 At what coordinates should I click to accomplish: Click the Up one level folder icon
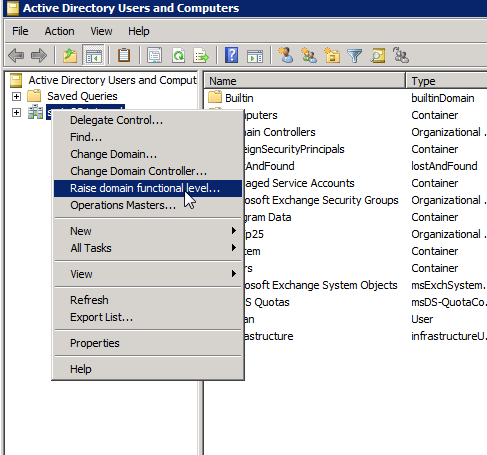[x=70, y=55]
